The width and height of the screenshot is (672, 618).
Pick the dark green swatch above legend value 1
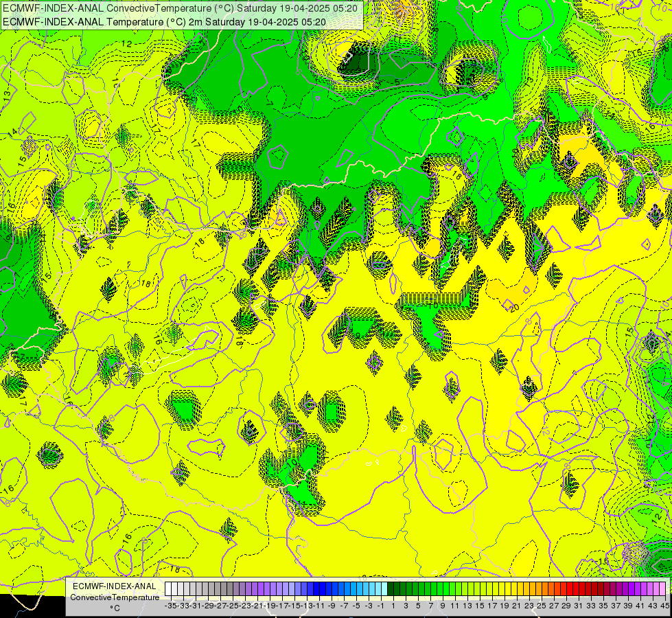[391, 589]
